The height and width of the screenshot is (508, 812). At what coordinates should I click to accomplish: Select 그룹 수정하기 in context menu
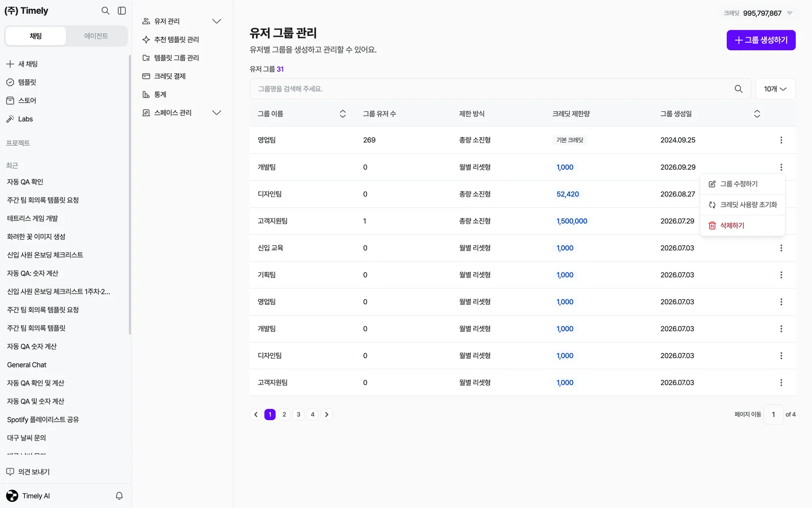point(742,184)
